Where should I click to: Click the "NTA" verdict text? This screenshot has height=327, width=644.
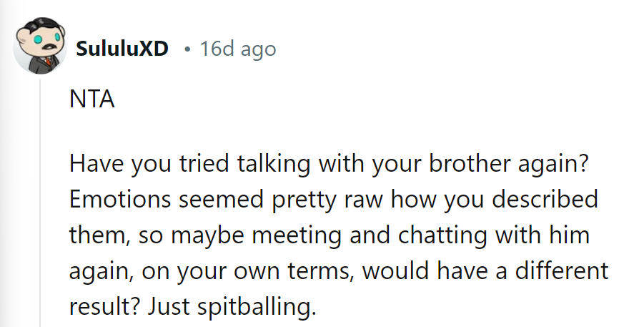coord(91,100)
